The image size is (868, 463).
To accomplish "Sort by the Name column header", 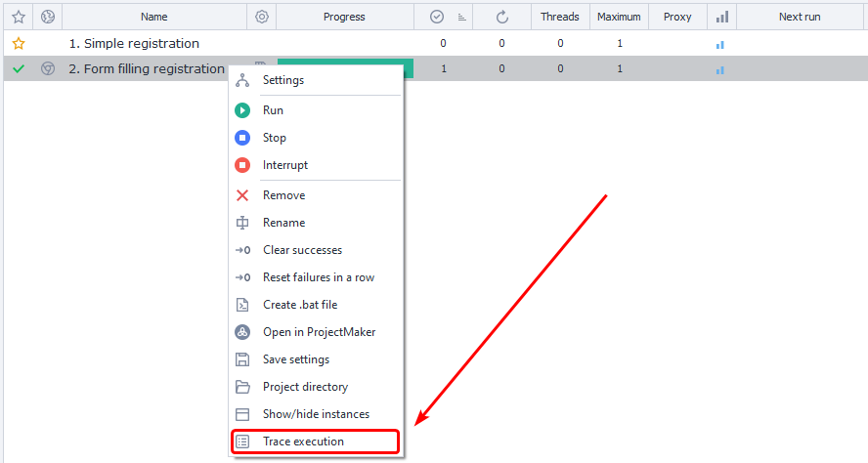I will 153,17.
